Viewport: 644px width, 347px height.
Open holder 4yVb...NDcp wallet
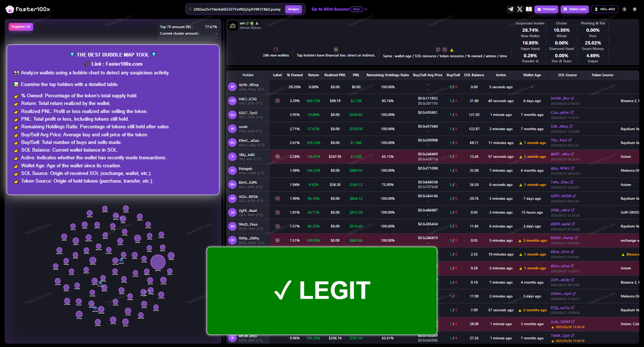[x=248, y=85]
